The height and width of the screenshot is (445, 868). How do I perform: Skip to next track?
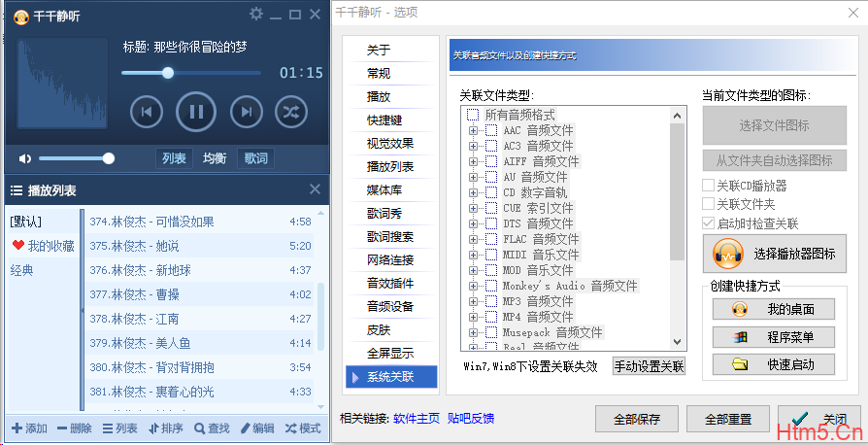pyautogui.click(x=247, y=112)
